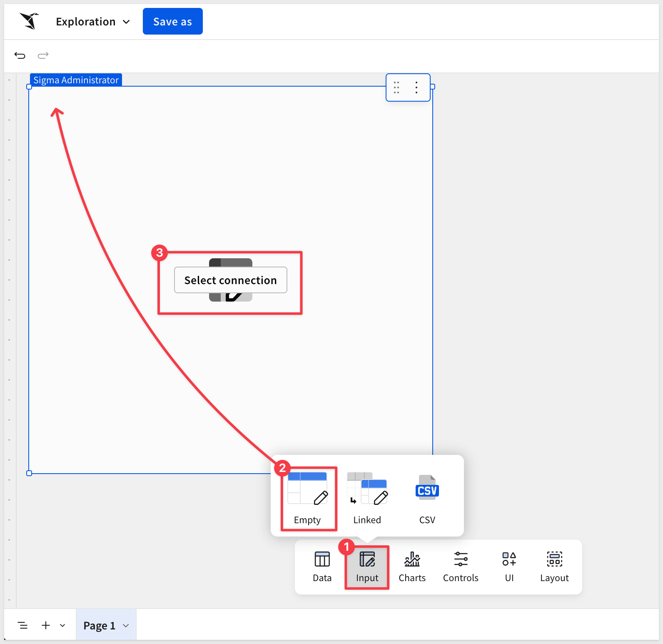Expand the Page 1 tab chevron

[x=126, y=626]
